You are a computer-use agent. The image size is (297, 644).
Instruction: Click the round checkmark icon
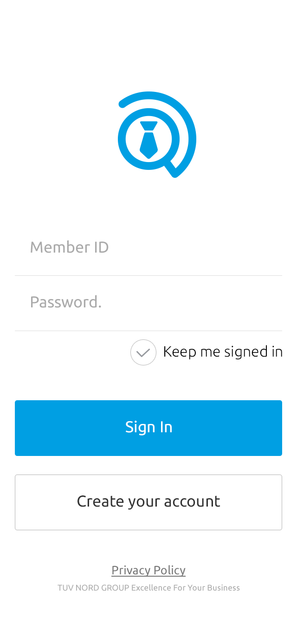click(143, 352)
